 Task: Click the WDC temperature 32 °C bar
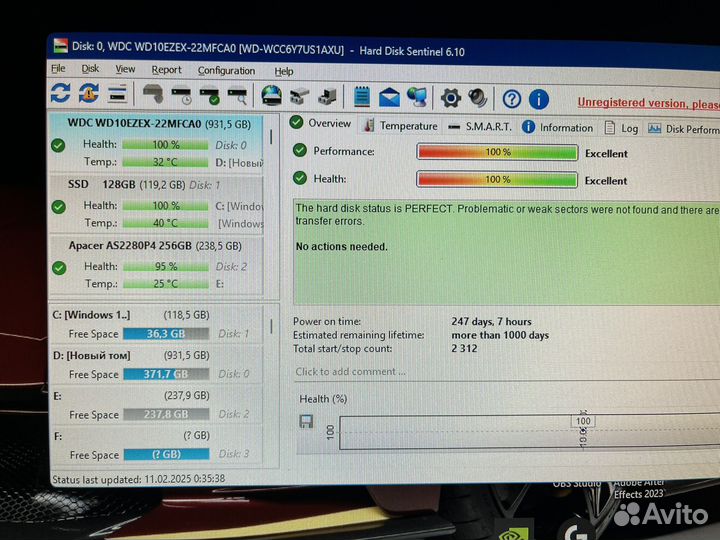tap(165, 162)
